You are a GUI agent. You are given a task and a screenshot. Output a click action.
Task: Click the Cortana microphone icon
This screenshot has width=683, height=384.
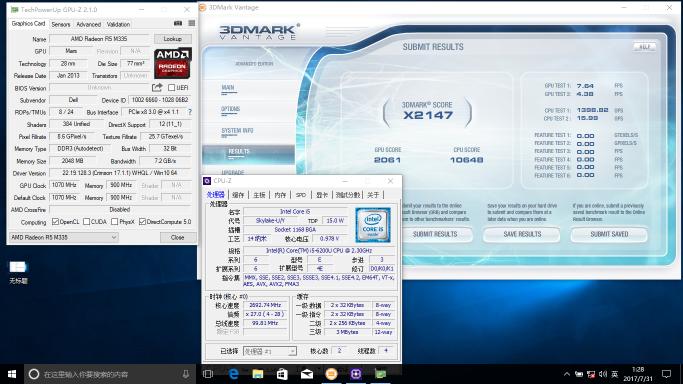coord(186,374)
